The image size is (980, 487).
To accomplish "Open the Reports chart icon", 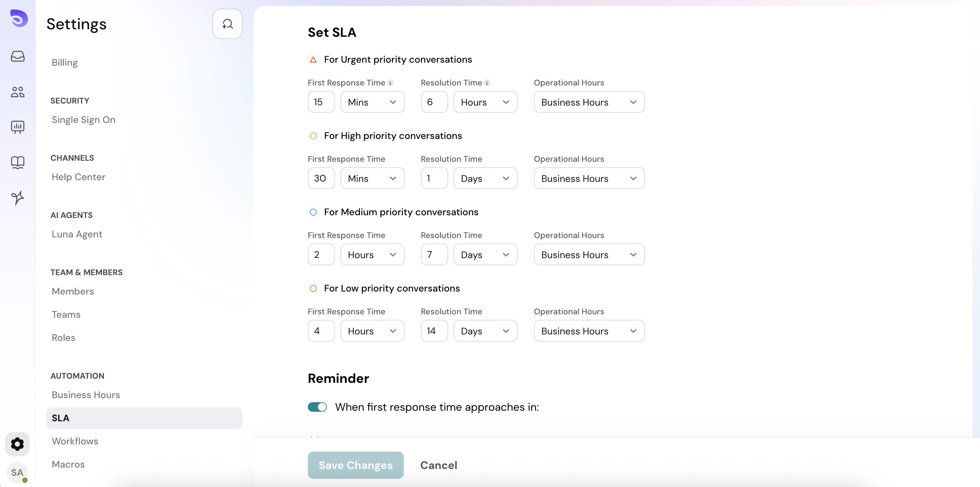I will [17, 127].
